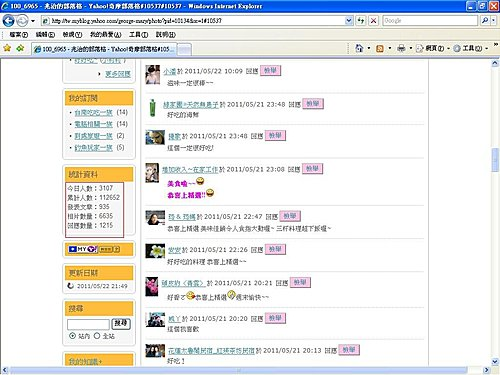Image resolution: width=500 pixels, height=375 pixels.
Task: Click the MY Yahoo add badge
Action: (x=95, y=249)
